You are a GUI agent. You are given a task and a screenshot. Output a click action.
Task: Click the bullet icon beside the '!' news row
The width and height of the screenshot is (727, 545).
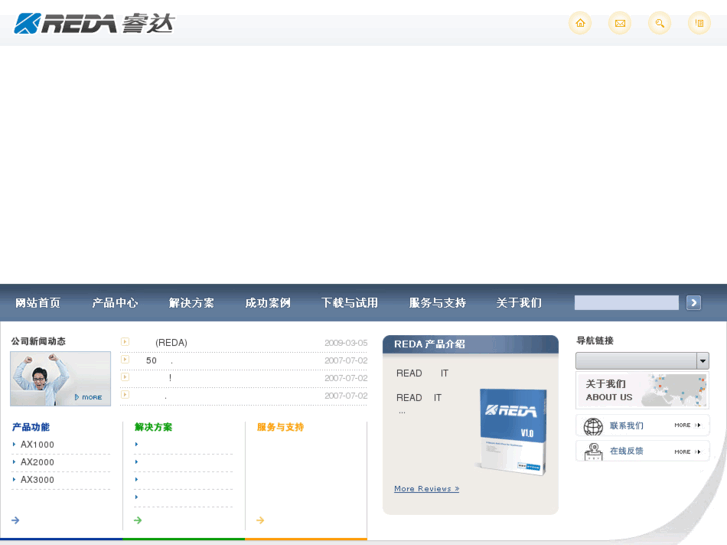point(125,377)
